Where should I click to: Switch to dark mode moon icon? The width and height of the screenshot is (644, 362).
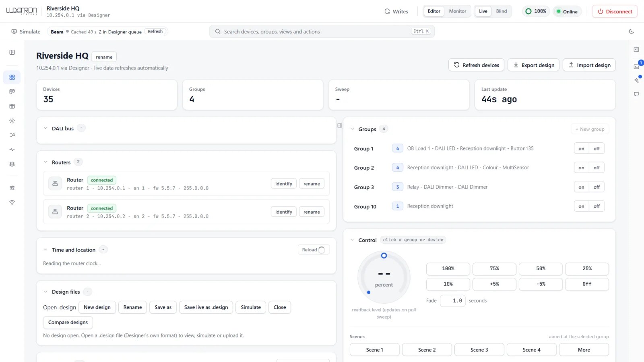[x=632, y=31]
